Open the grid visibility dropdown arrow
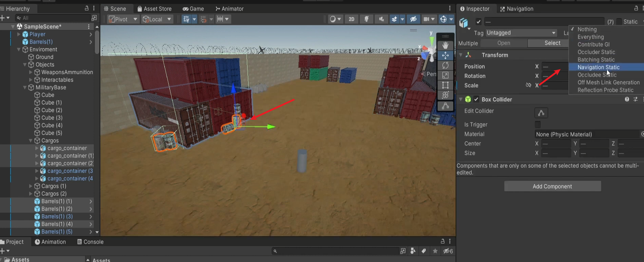This screenshot has width=644, height=262. 194,19
